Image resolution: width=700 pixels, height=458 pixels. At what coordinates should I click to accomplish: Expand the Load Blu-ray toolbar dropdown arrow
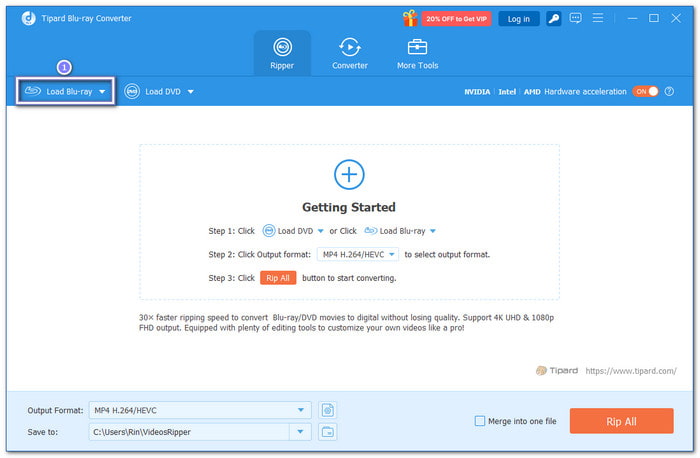click(x=102, y=92)
